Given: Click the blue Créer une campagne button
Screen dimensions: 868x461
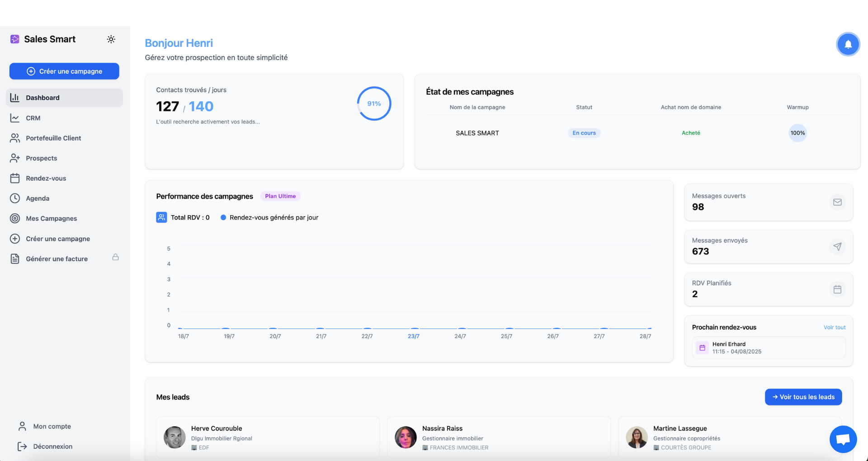Looking at the screenshot, I should (64, 71).
